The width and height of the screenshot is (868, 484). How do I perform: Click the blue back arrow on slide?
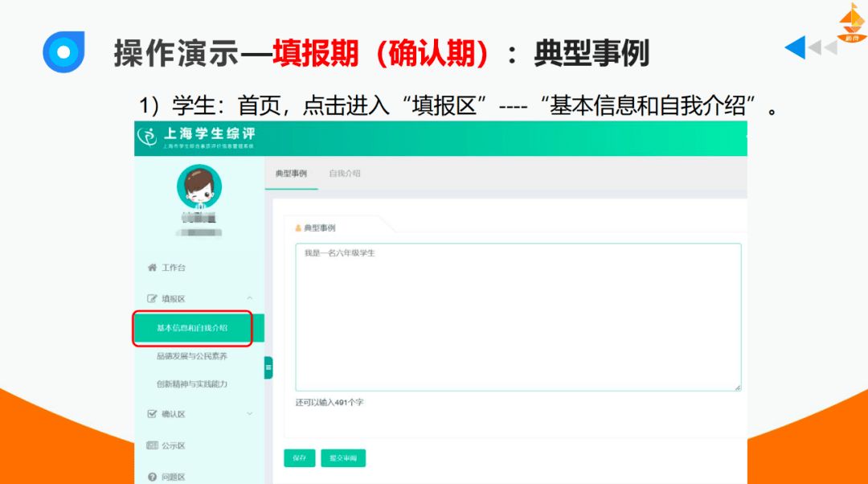[795, 48]
